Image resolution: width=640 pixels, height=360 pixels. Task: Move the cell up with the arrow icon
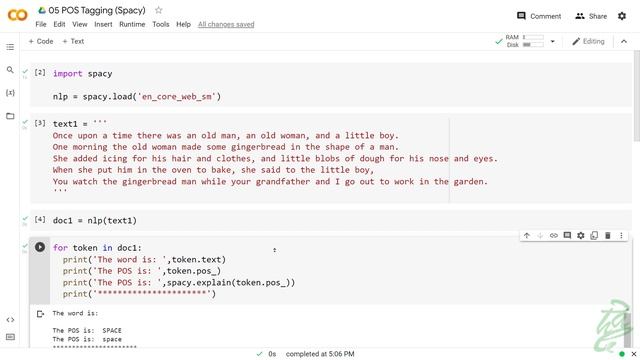tap(527, 236)
